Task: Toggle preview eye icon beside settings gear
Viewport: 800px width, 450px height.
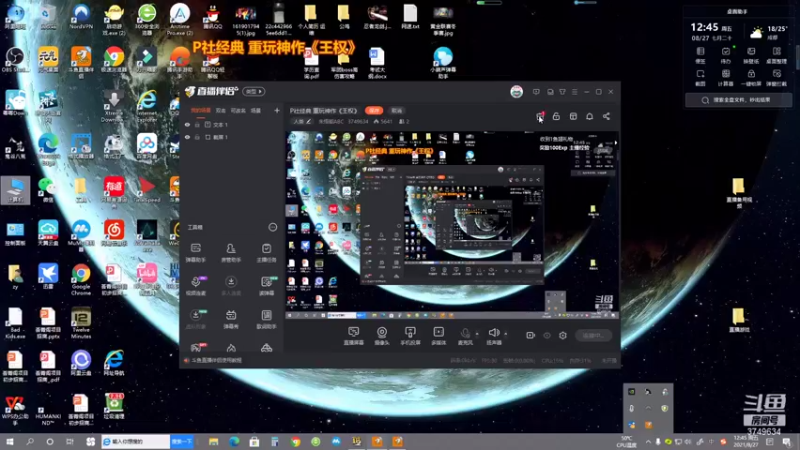Action: [546, 335]
